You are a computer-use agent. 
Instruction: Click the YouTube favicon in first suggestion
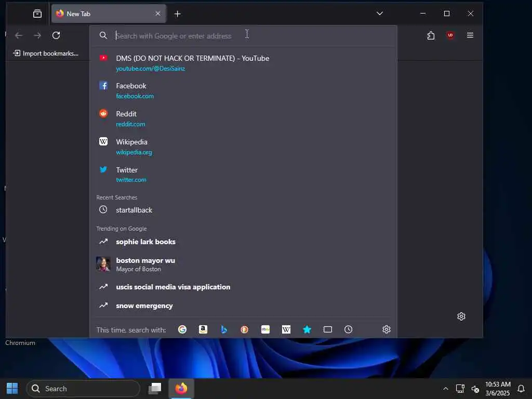[x=103, y=58]
